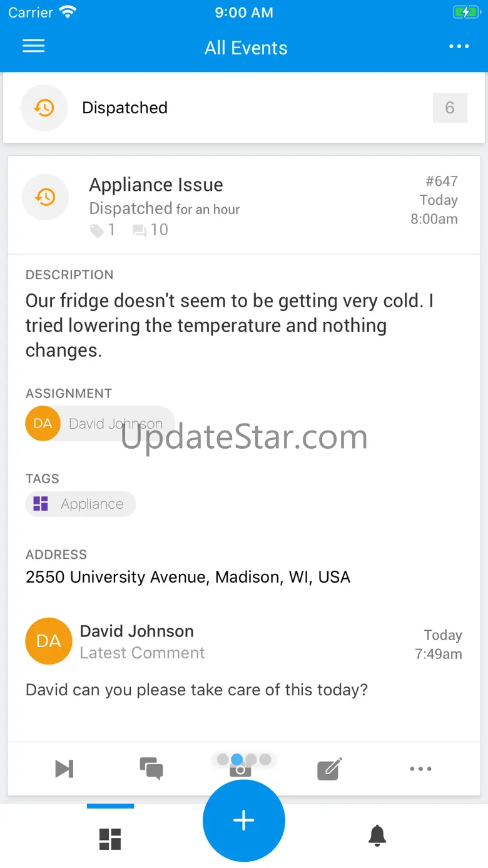Open the Appliance Issue event title
The height and width of the screenshot is (868, 488).
point(156,185)
